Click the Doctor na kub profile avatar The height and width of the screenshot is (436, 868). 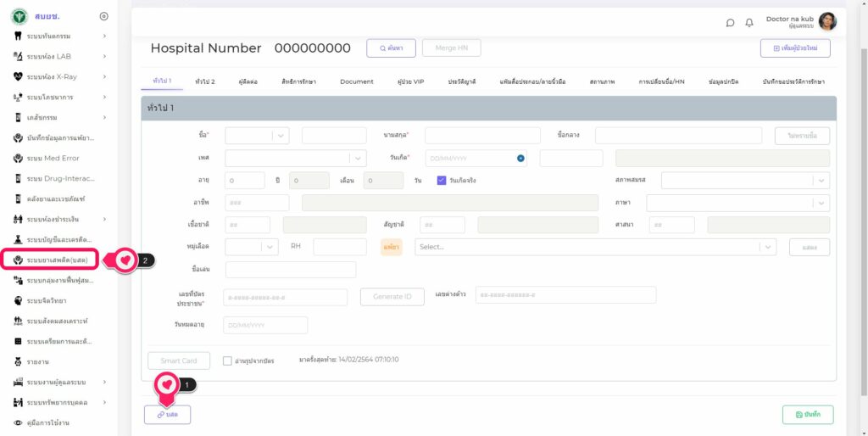coord(827,22)
